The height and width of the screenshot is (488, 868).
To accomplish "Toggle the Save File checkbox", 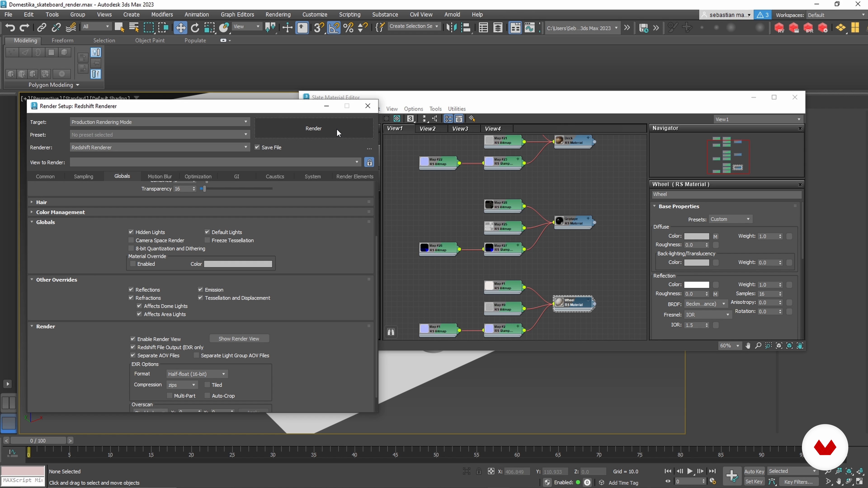I will coord(257,148).
